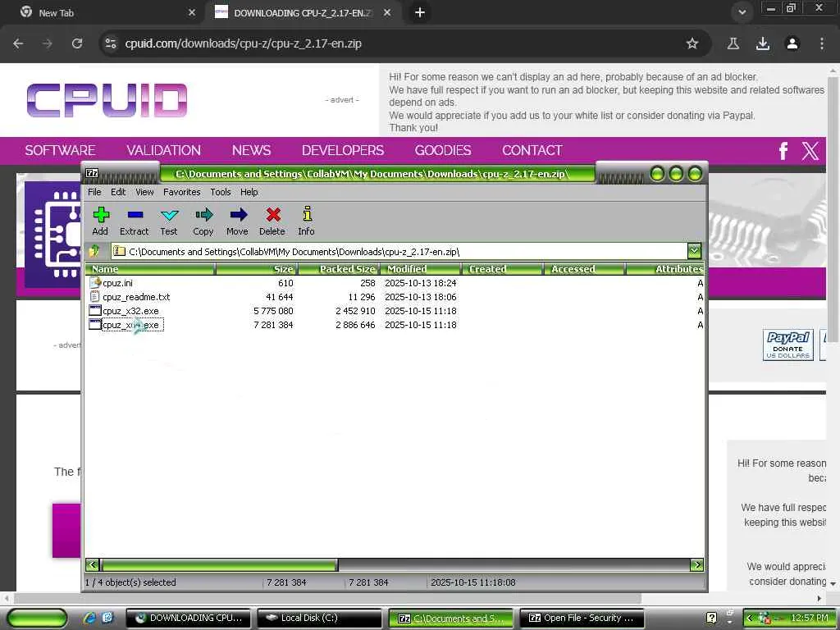Click the Copy toolbar icon

pos(203,221)
